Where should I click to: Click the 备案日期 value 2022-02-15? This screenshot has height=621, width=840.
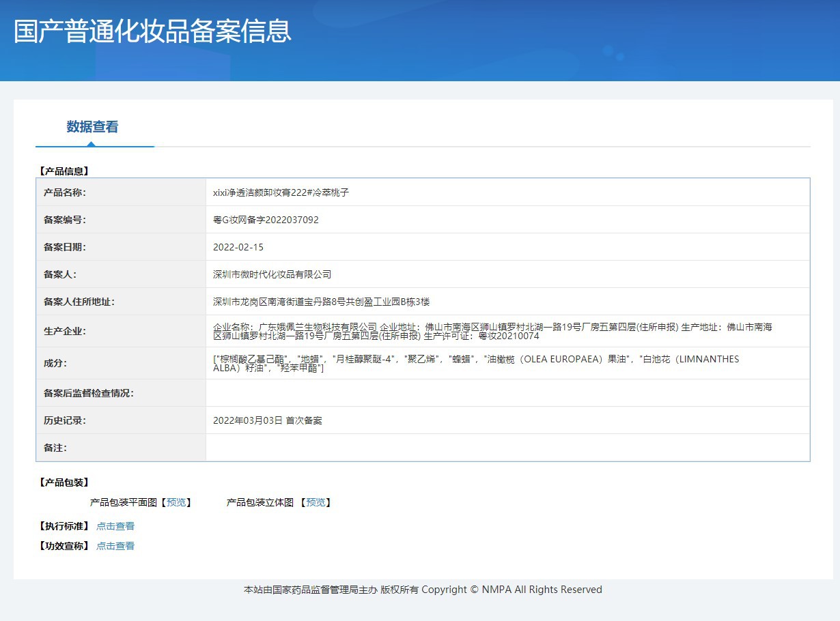click(238, 246)
